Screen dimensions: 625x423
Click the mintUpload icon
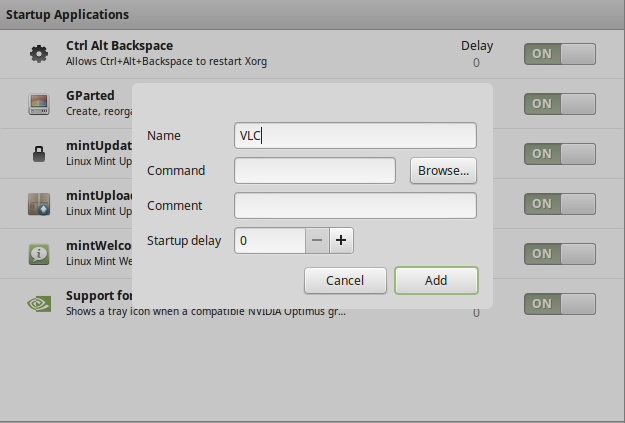click(39, 203)
